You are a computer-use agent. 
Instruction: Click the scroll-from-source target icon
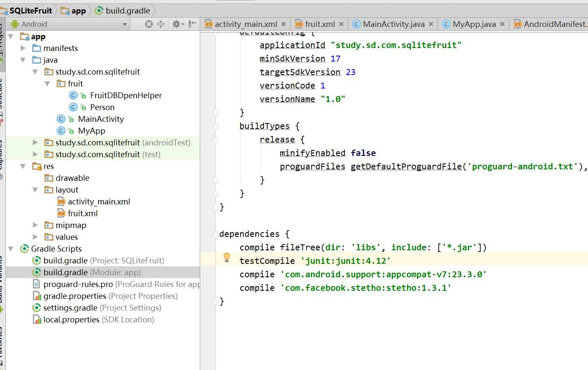point(149,24)
